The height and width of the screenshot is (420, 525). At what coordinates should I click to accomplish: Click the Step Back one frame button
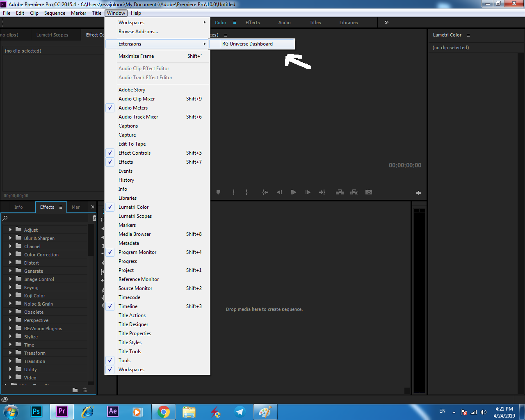pyautogui.click(x=279, y=192)
